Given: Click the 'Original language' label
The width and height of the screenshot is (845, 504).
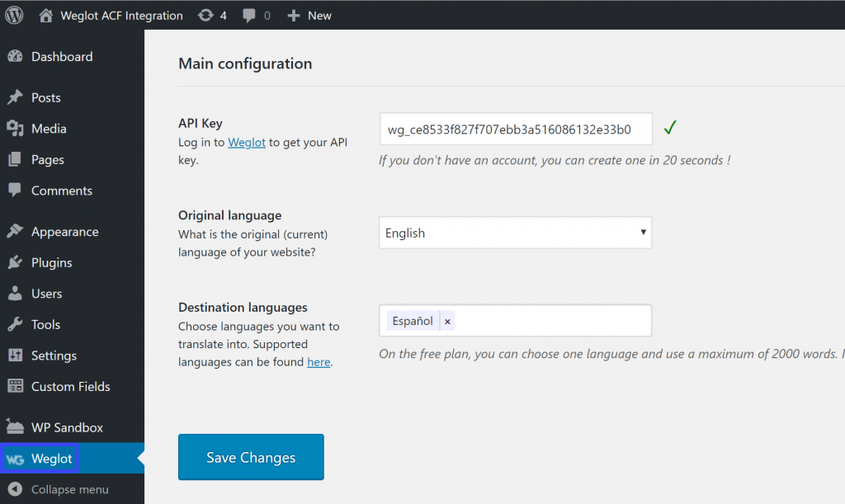Looking at the screenshot, I should pyautogui.click(x=230, y=215).
